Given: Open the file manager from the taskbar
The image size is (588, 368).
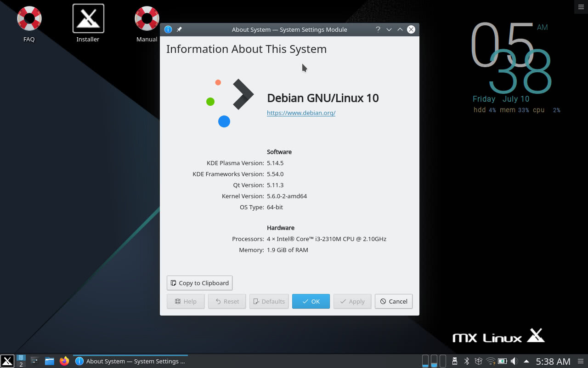Looking at the screenshot, I should pos(50,361).
